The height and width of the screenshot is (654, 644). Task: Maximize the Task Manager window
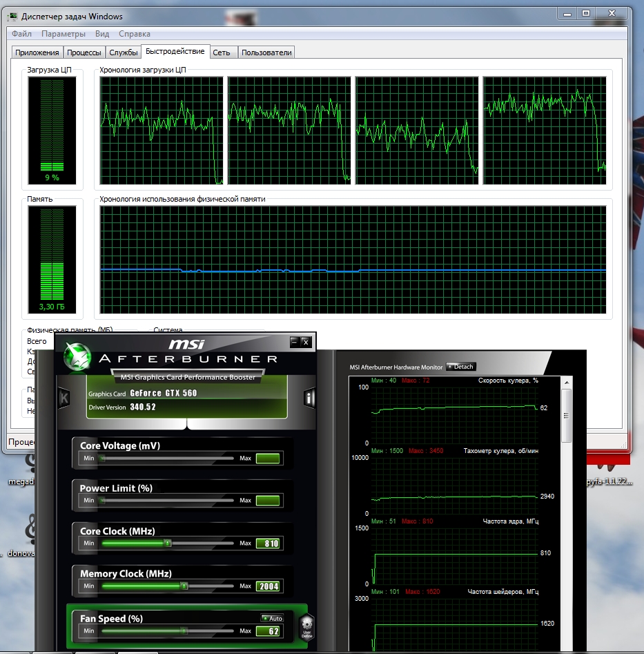[x=585, y=14]
